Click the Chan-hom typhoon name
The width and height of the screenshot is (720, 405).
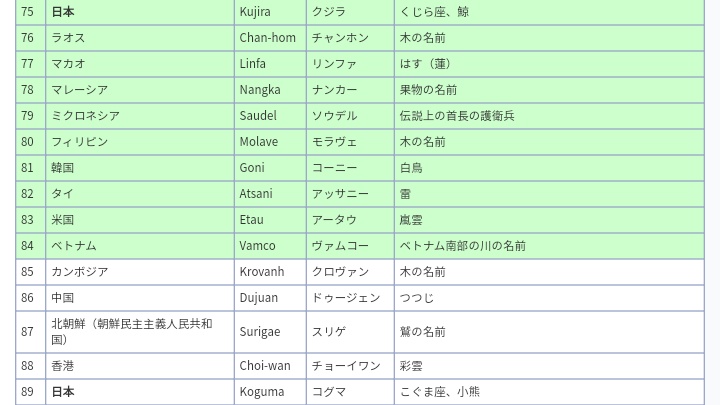(x=267, y=38)
